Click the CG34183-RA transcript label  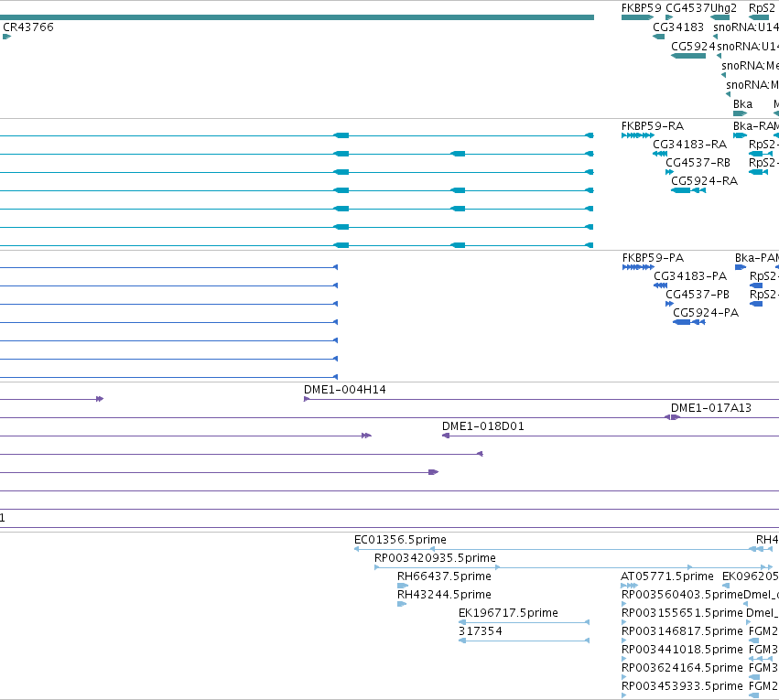(x=689, y=145)
